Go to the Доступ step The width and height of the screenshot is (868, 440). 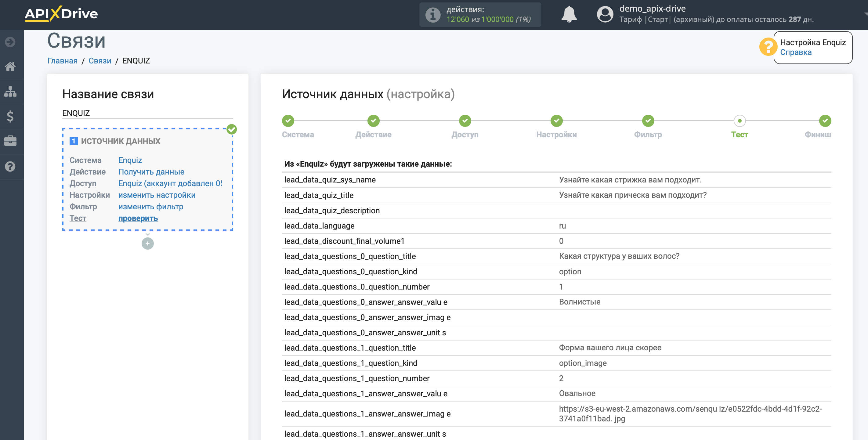pos(465,121)
